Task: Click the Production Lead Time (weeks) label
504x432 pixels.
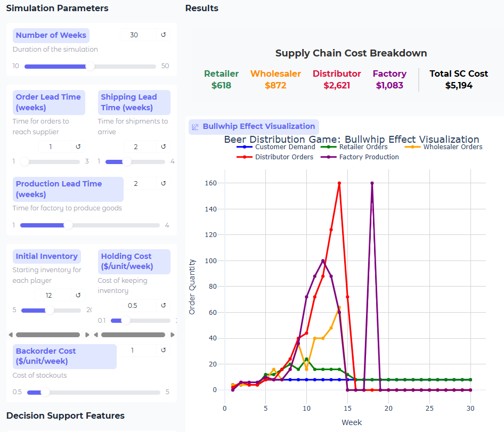Action: (68, 189)
